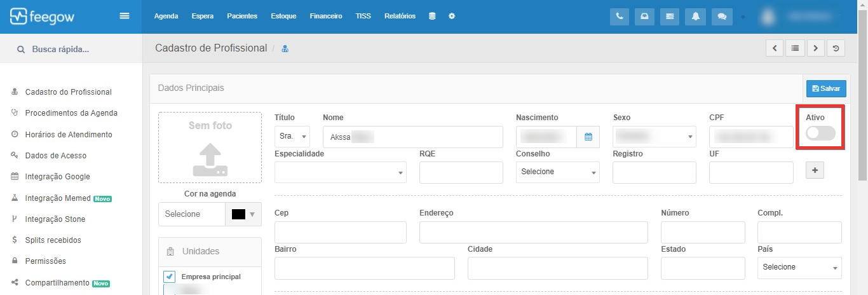This screenshot has width=868, height=295.
Task: Open Cor na agenda Selecione dropdown
Action: pos(192,214)
